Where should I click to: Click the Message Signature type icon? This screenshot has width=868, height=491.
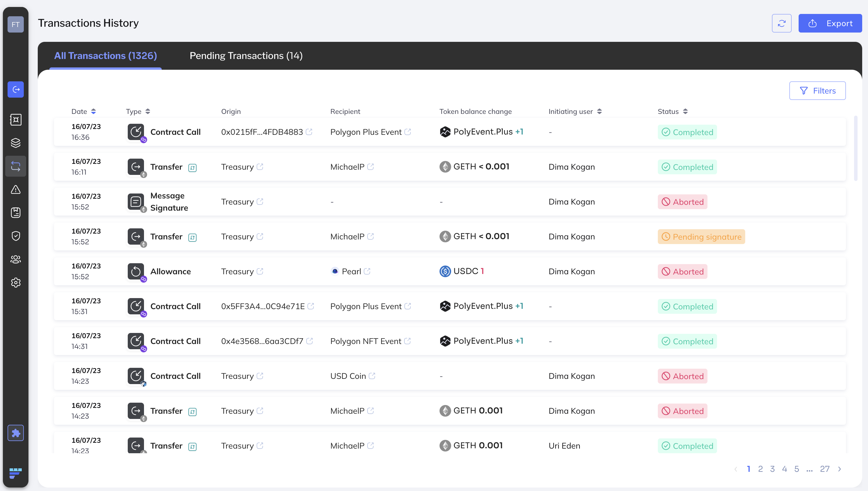click(136, 202)
